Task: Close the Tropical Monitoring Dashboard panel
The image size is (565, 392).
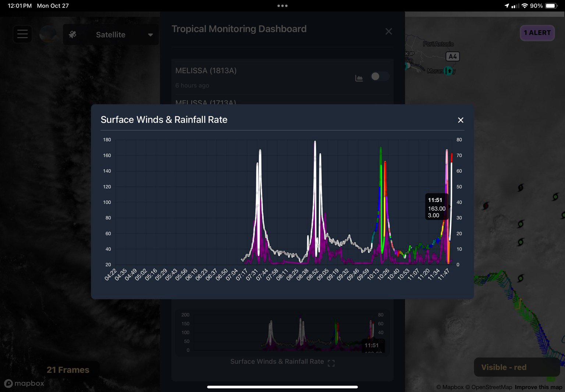Action: pyautogui.click(x=388, y=32)
